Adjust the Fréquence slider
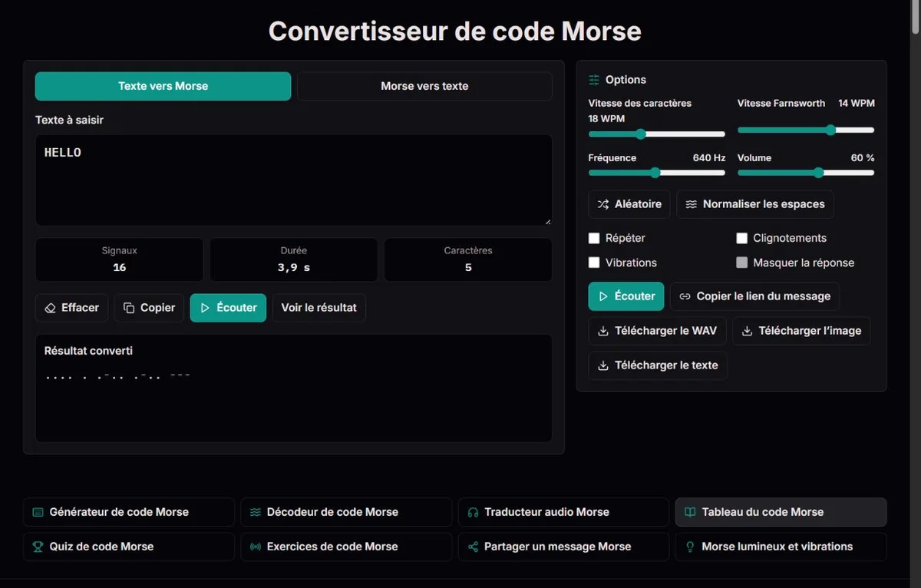The width and height of the screenshot is (921, 588). [x=657, y=173]
